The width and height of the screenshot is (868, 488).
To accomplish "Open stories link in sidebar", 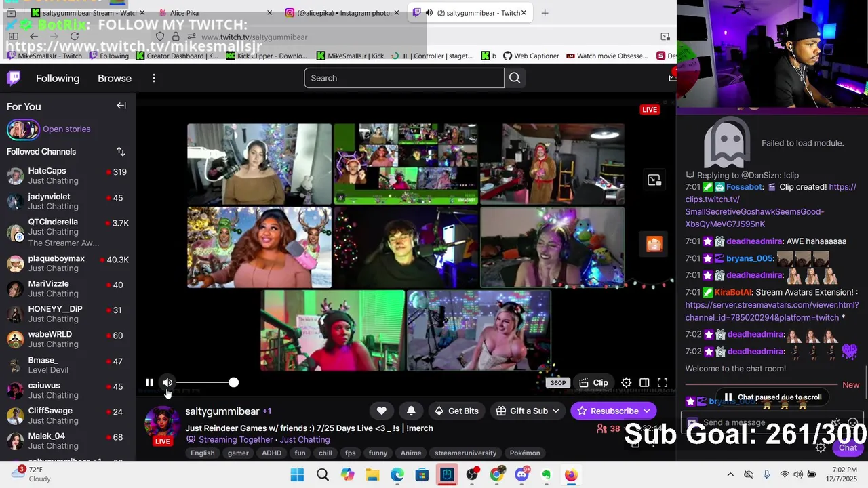I will point(66,129).
